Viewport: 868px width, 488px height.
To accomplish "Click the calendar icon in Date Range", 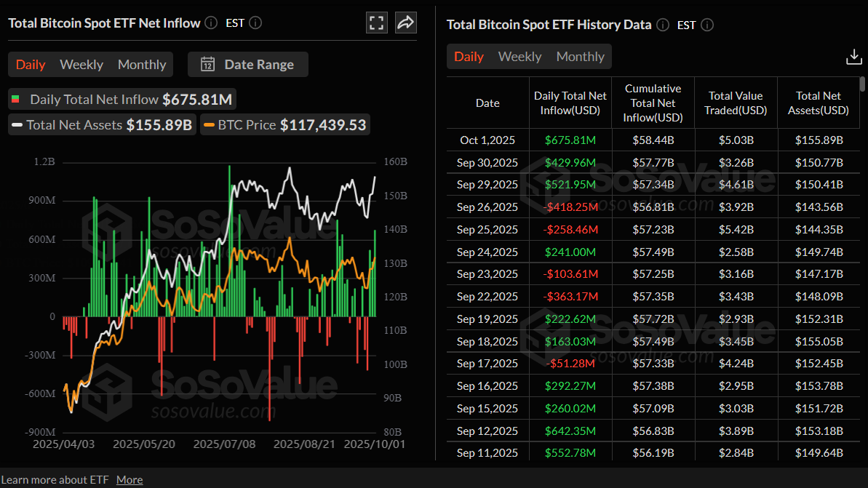I will coord(207,64).
